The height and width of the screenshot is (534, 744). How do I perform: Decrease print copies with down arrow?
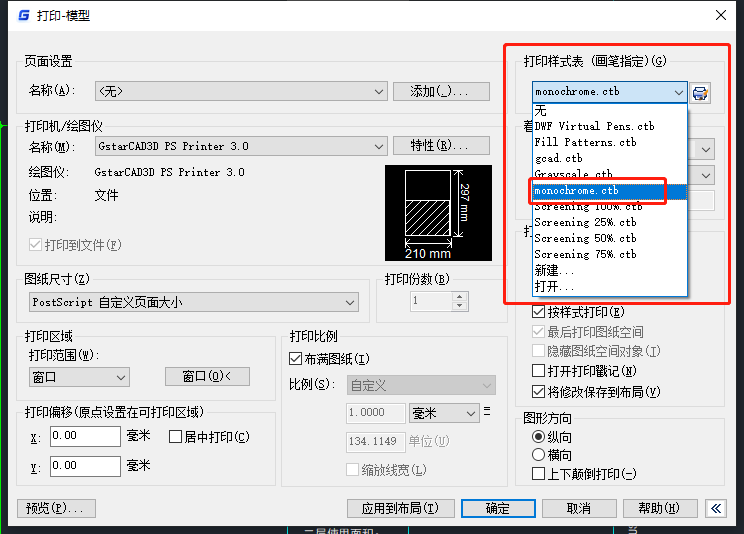click(459, 306)
